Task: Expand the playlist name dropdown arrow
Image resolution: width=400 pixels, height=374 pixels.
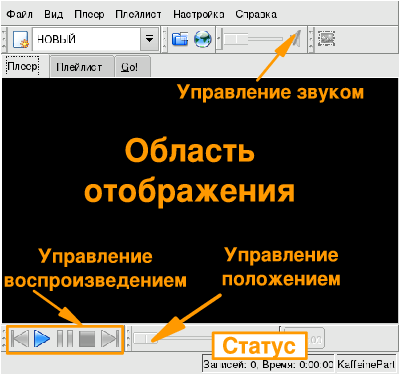Action: click(150, 39)
